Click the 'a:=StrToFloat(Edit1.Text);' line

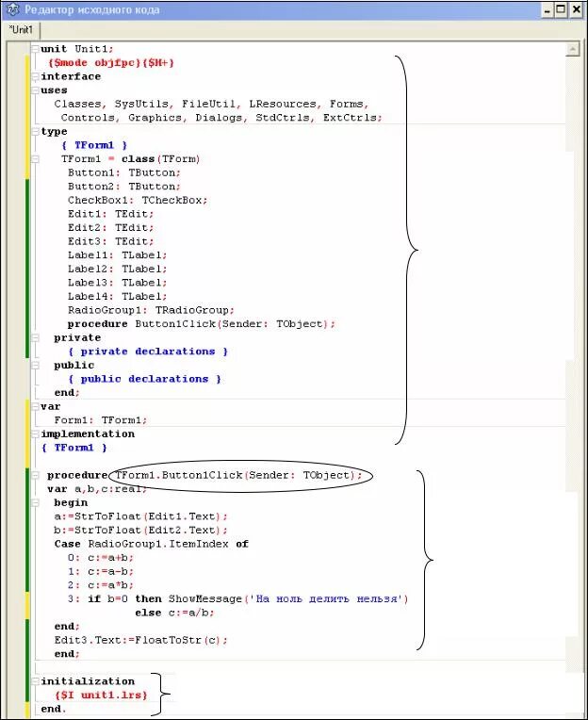point(141,516)
